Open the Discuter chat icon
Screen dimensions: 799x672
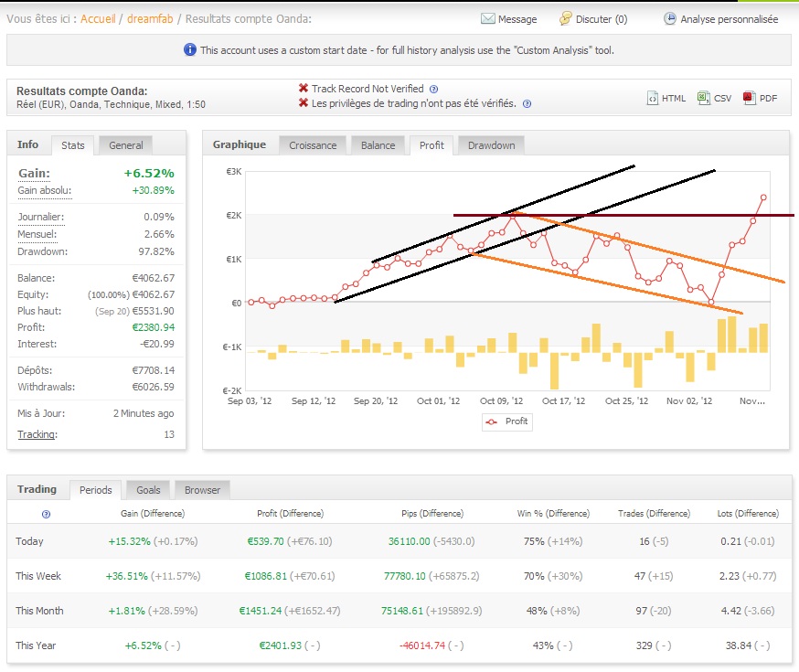[566, 18]
